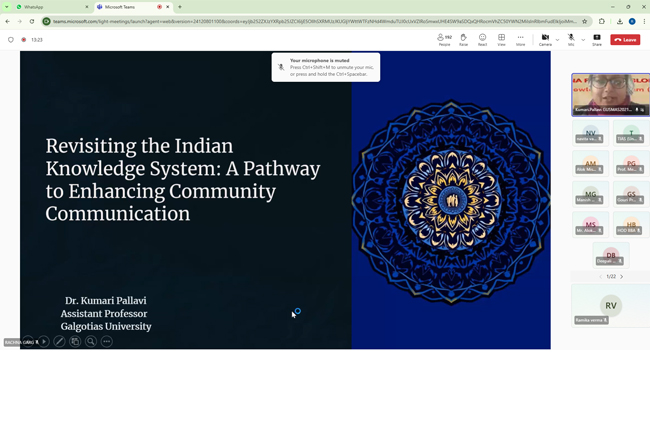Click the zoom magnifier in slideshow toolbar
This screenshot has width=650, height=433.
coord(91,341)
